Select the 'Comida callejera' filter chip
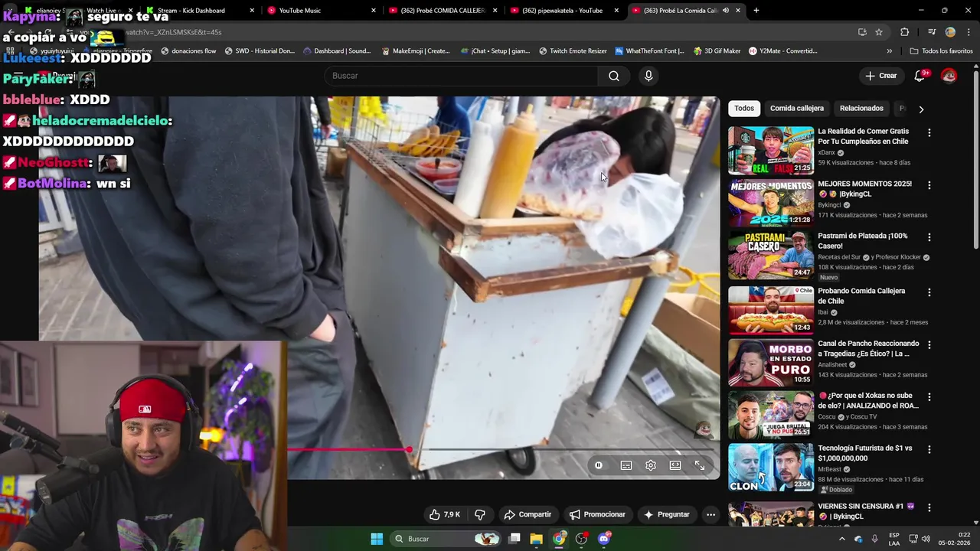980x551 pixels. 797,109
